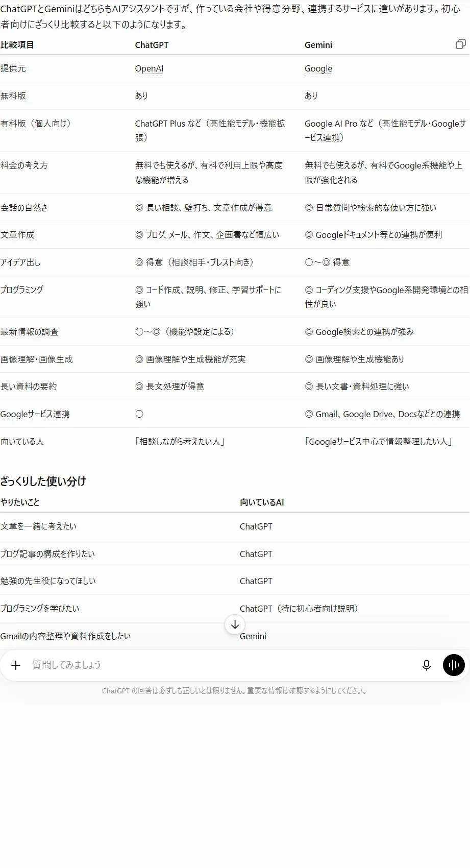Click the 無料版 row label
This screenshot has height=868, width=470.
pos(13,96)
